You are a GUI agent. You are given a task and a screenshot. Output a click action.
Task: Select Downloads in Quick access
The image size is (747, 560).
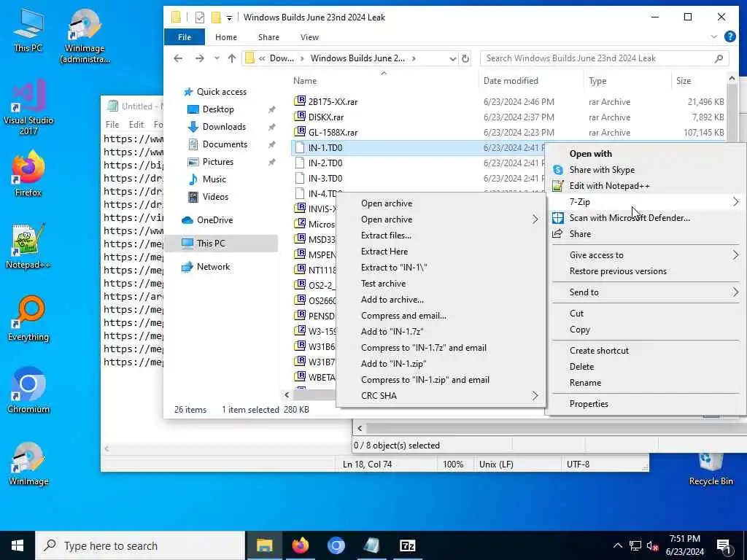click(224, 127)
